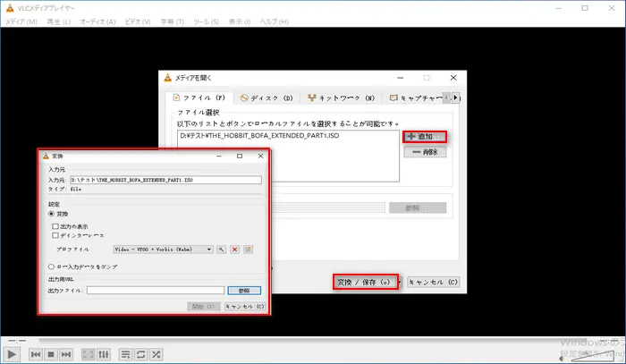Select the 変換 radio button
The width and height of the screenshot is (626, 364).
pyautogui.click(x=52, y=215)
